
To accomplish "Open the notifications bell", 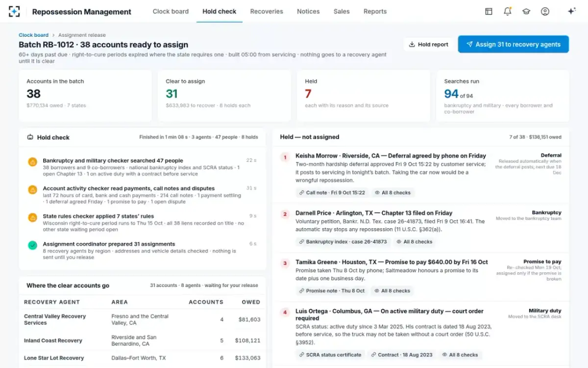I will coord(508,11).
